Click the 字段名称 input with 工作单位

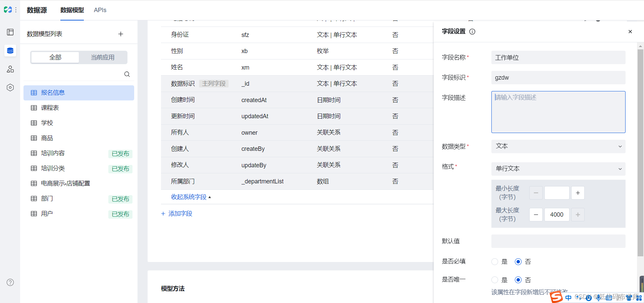pyautogui.click(x=558, y=57)
